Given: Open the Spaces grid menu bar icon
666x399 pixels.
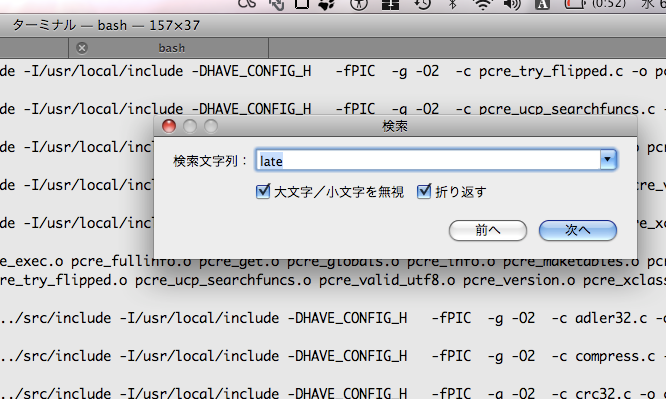Looking at the screenshot, I should click(x=390, y=4).
